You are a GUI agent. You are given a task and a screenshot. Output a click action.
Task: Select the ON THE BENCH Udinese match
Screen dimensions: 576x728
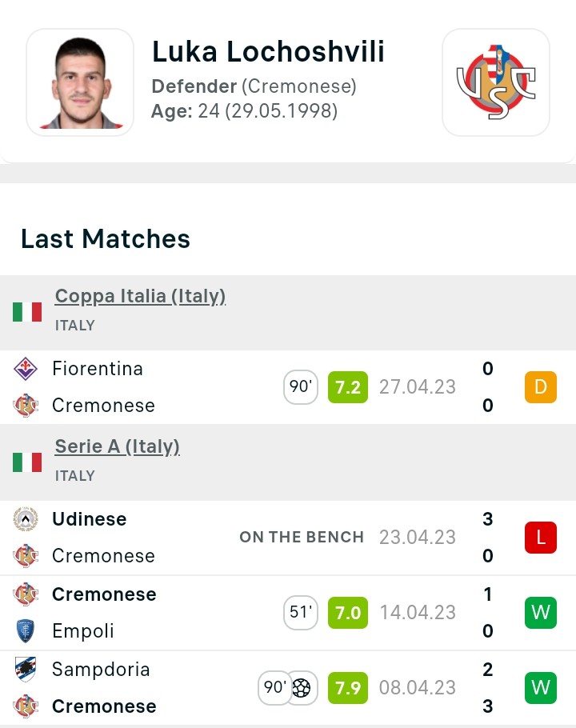(302, 538)
